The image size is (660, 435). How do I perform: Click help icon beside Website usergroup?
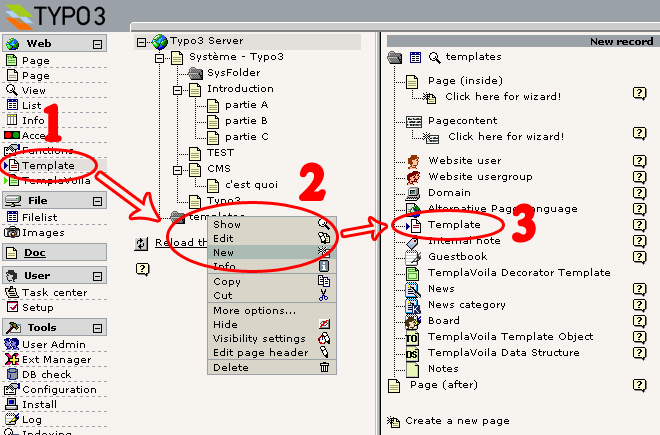pos(639,176)
